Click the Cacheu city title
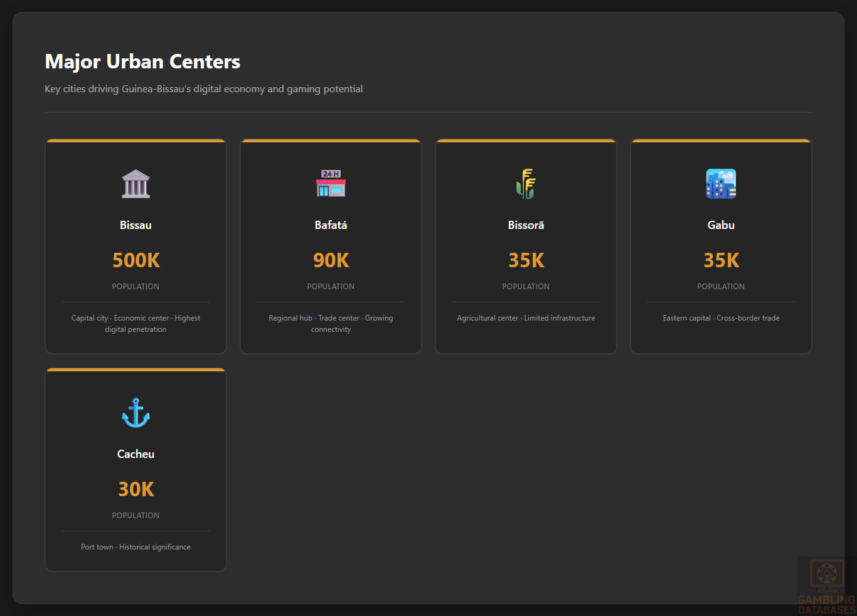Image resolution: width=857 pixels, height=616 pixels. [x=136, y=454]
